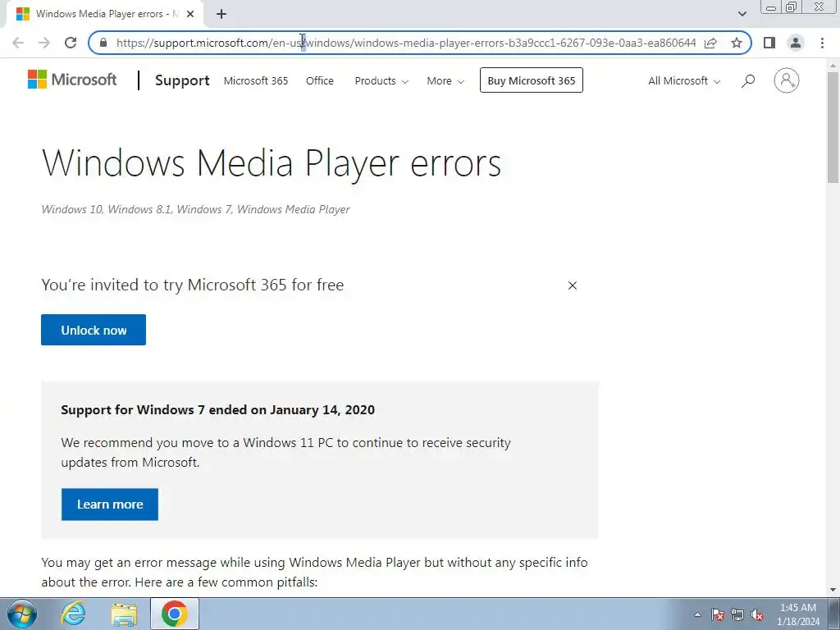Close the Windows Media Player errors tab

[190, 14]
